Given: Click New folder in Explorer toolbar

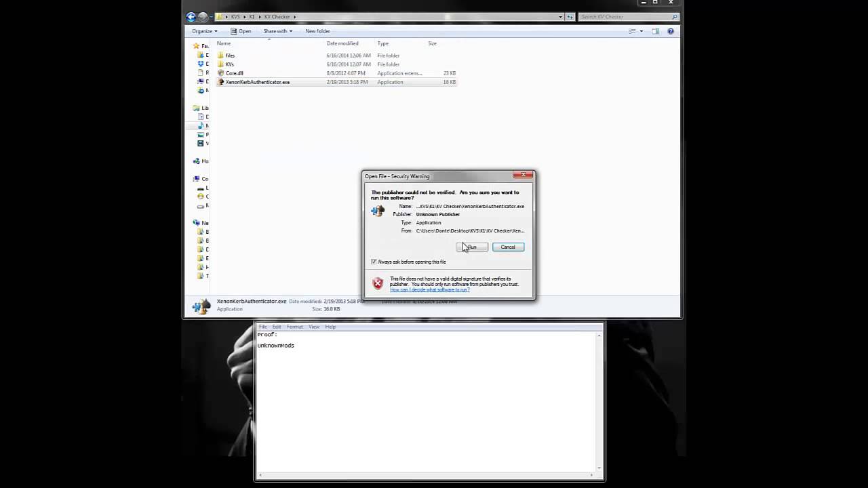Looking at the screenshot, I should click(317, 31).
